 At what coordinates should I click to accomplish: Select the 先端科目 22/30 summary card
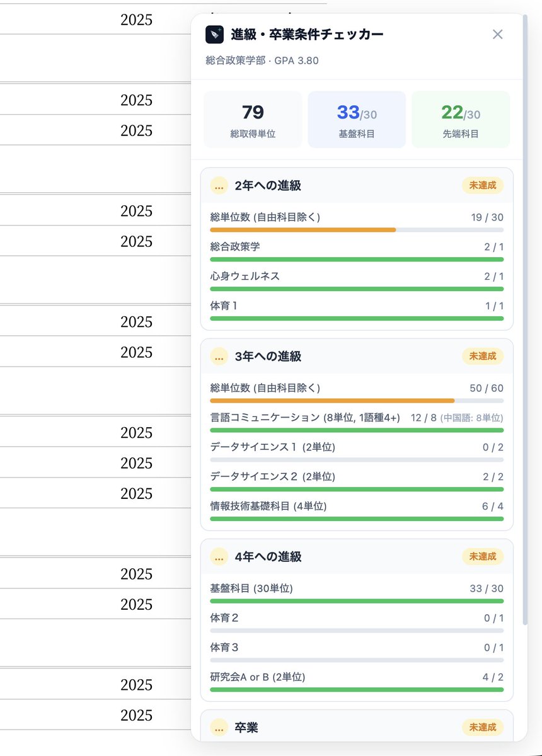(461, 120)
